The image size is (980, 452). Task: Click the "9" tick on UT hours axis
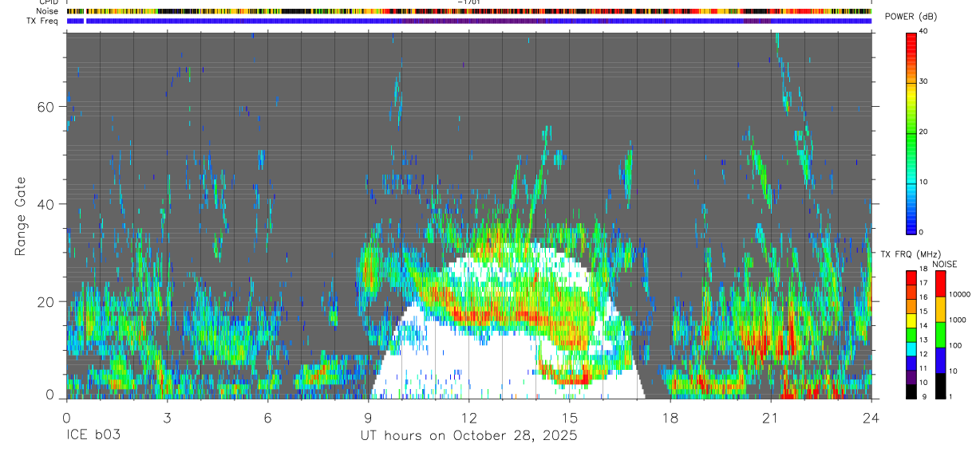(368, 417)
